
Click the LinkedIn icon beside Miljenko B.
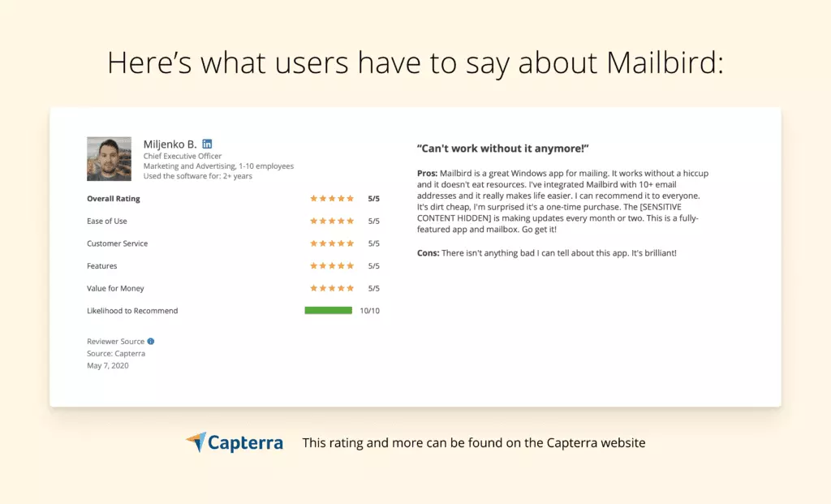coord(207,144)
